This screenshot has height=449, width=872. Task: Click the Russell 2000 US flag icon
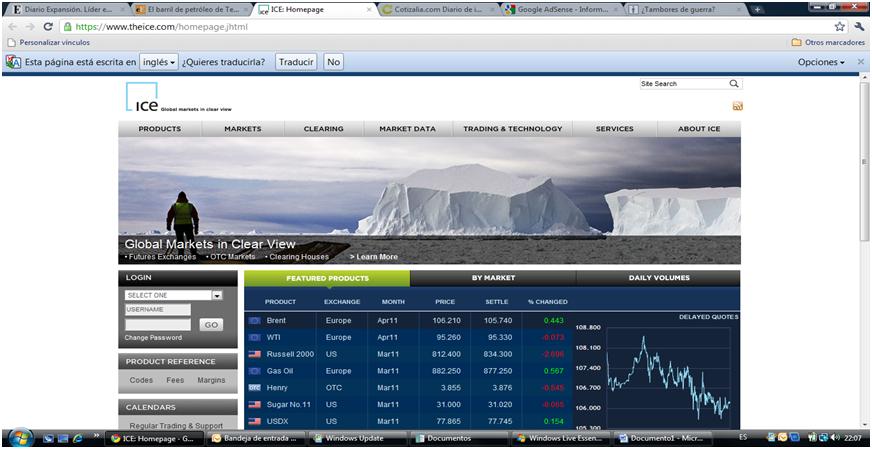click(x=255, y=354)
